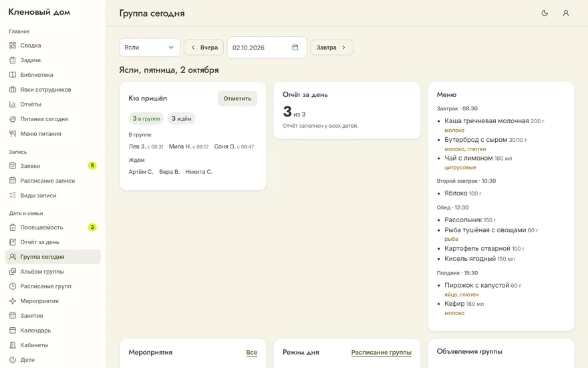Click awaited child Артём С.

(x=141, y=171)
